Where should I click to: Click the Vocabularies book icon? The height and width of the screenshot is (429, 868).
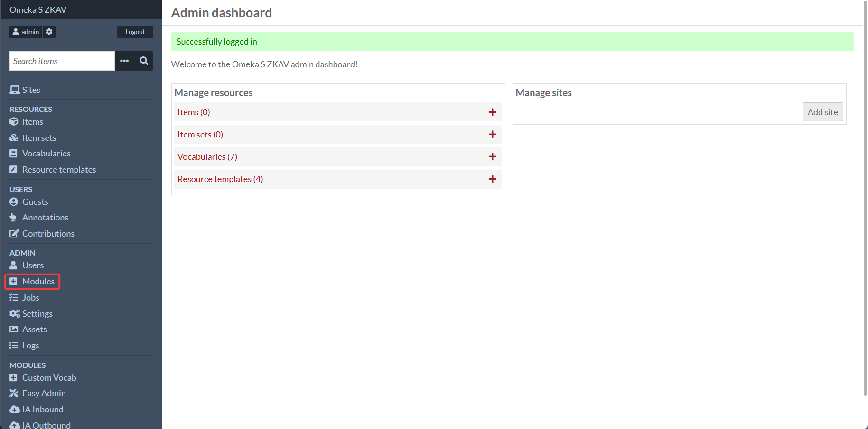pos(14,154)
